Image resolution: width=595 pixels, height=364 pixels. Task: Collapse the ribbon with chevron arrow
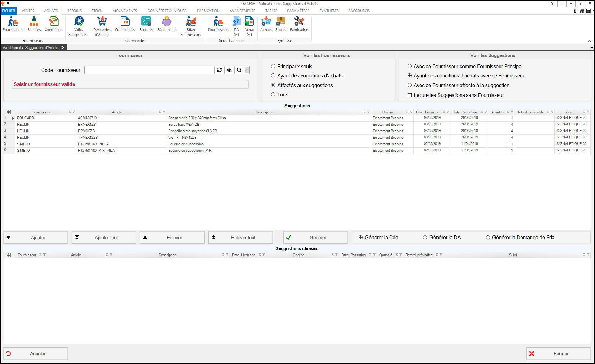(x=590, y=41)
